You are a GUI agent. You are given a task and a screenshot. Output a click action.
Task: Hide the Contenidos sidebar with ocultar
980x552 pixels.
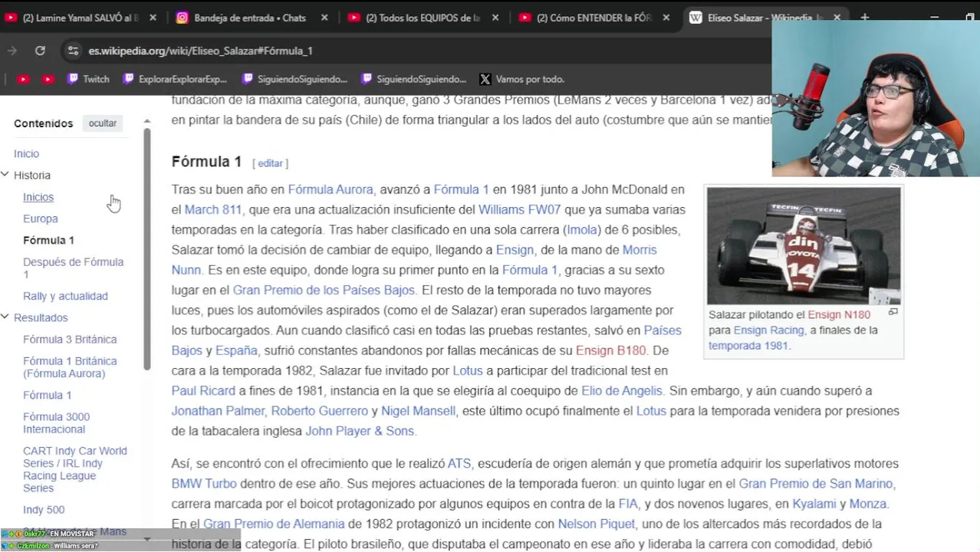click(x=103, y=123)
